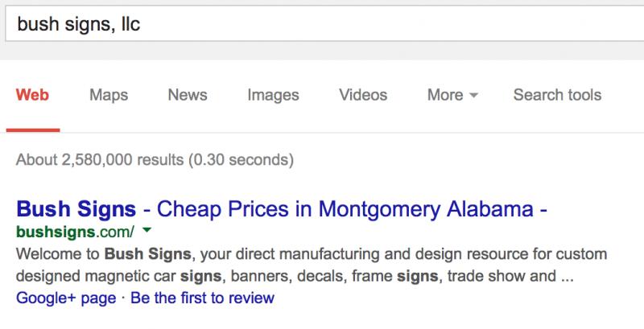Click the 'About 2,580,000 results' stats text
This screenshot has width=644, height=329.
click(x=100, y=159)
